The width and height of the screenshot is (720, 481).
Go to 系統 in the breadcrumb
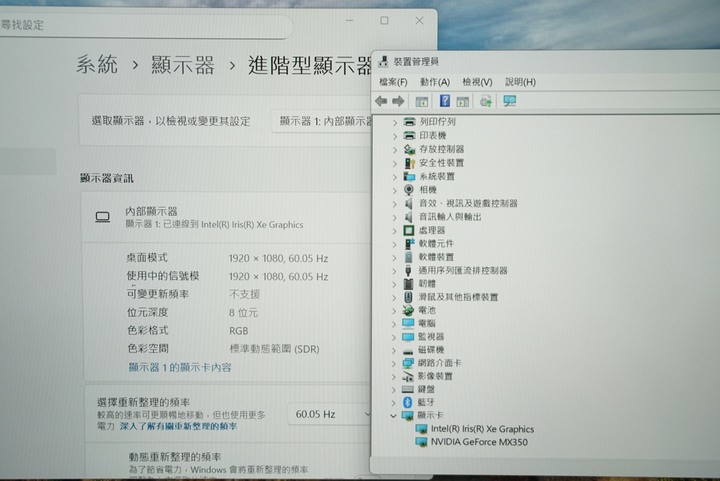click(97, 64)
